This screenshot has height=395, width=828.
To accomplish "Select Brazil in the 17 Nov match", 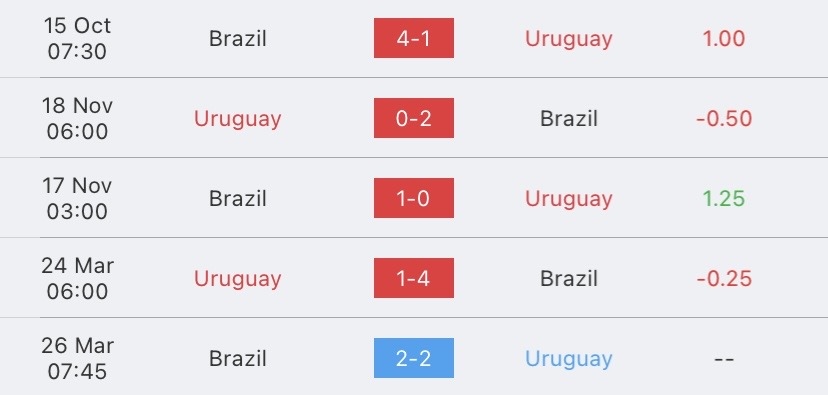I will pos(238,199).
